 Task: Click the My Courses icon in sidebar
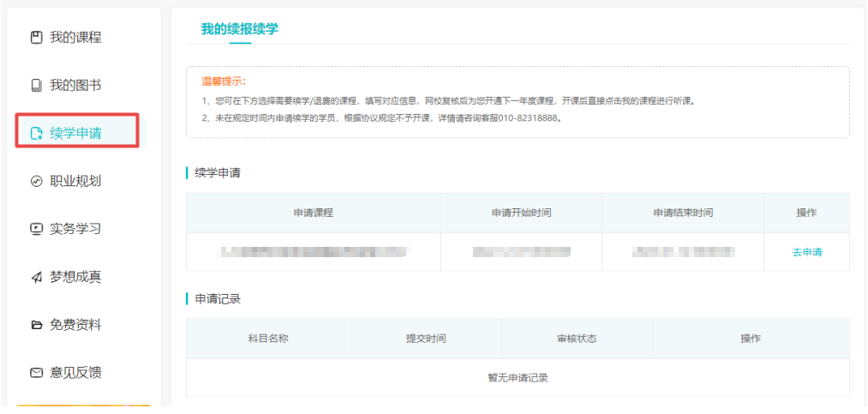pos(36,38)
